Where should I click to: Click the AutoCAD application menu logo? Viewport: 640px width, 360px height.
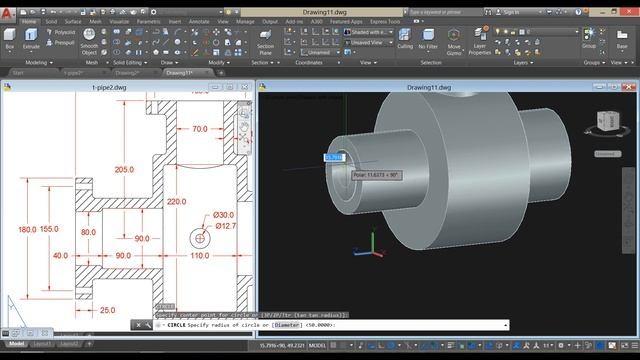7,14
